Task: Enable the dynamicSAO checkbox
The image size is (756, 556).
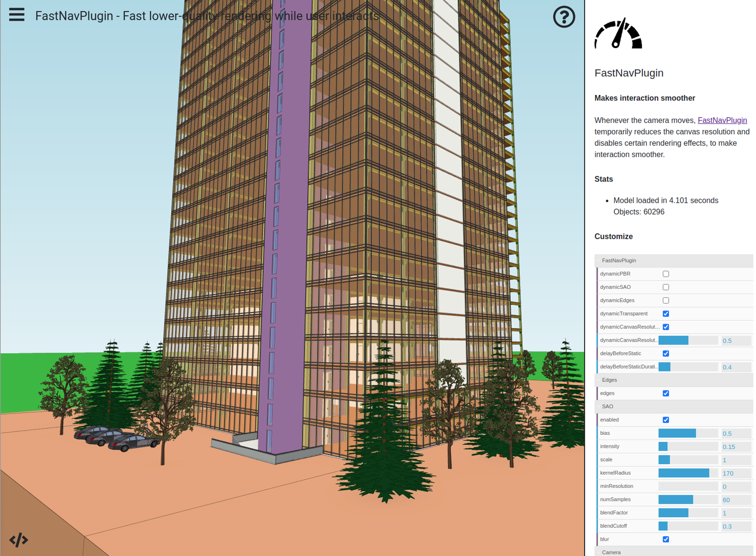Action: 666,287
